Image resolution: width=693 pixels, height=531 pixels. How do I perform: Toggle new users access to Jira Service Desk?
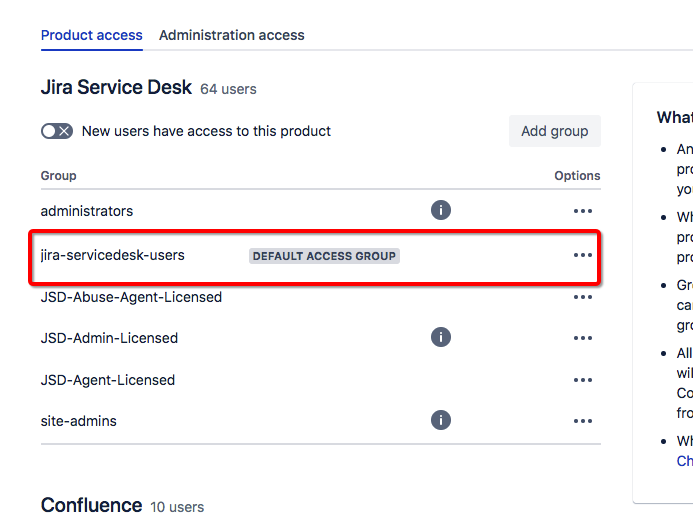[x=57, y=131]
